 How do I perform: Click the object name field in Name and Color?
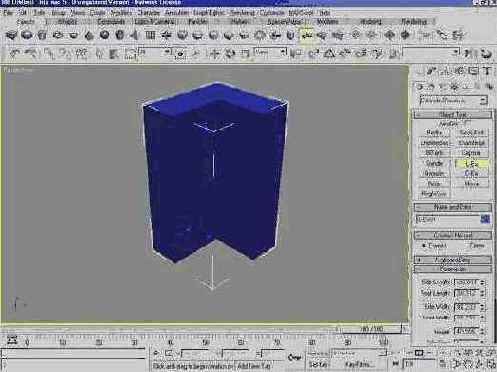click(x=448, y=219)
